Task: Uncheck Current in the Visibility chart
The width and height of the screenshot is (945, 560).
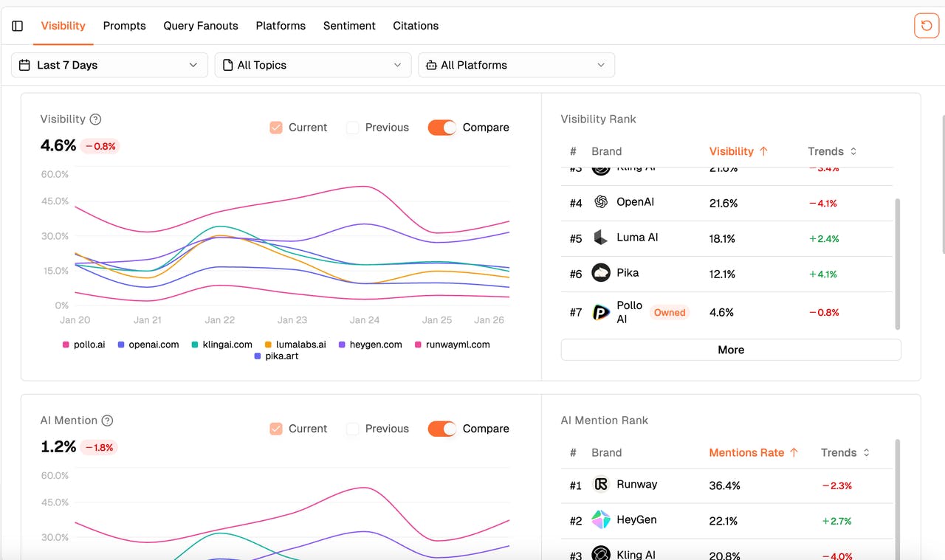Action: [276, 128]
